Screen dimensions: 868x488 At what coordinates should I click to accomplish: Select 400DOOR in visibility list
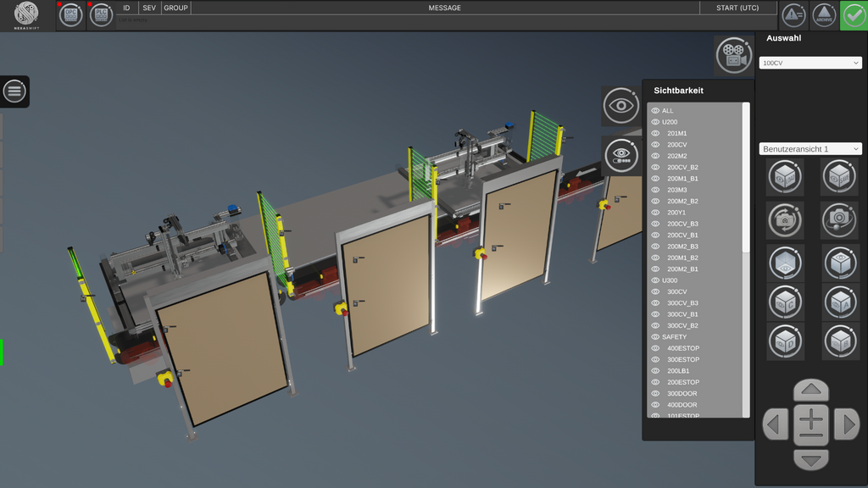[682, 405]
